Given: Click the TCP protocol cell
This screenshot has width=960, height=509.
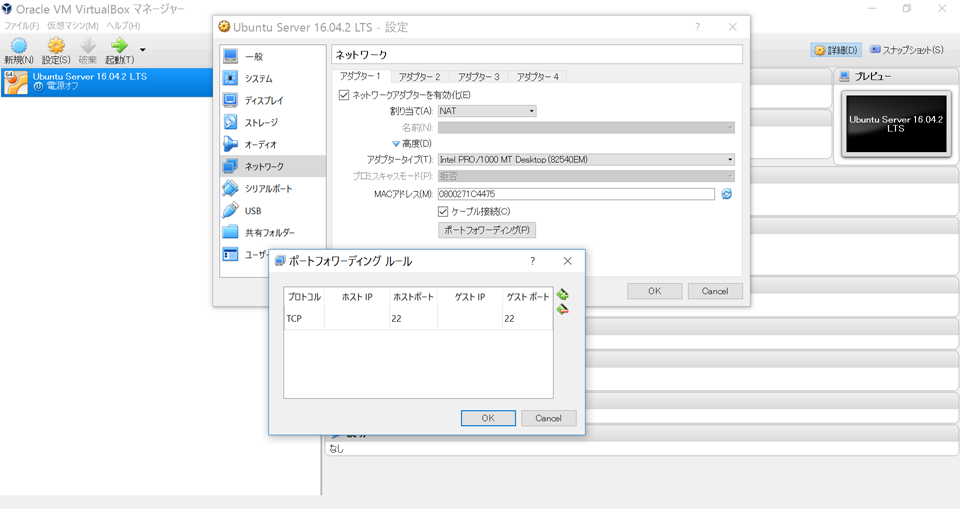Looking at the screenshot, I should click(x=304, y=319).
